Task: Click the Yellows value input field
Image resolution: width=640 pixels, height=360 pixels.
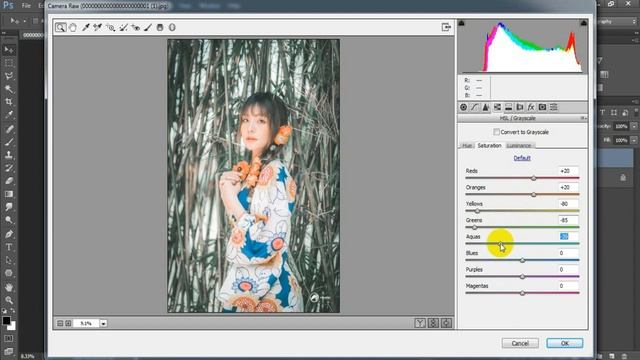Action: [x=568, y=204]
